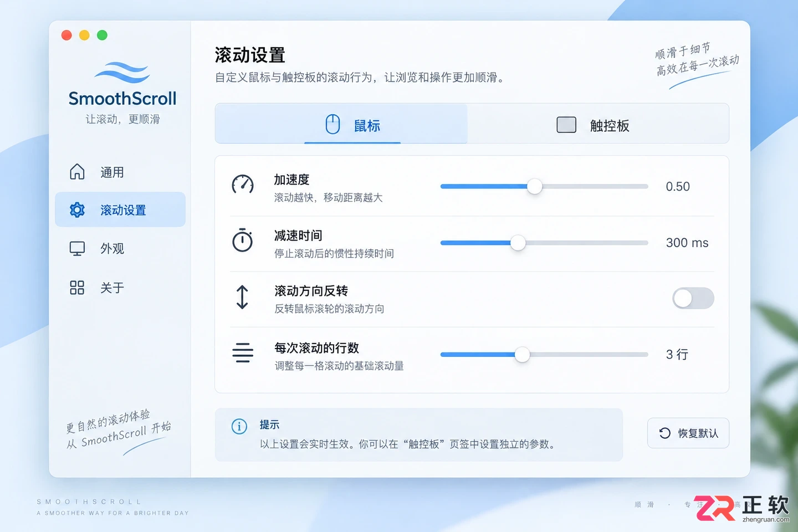Click the 反转鼠标滚轮的滚动方向 description
Viewport: 798px width, 532px height.
(x=329, y=309)
